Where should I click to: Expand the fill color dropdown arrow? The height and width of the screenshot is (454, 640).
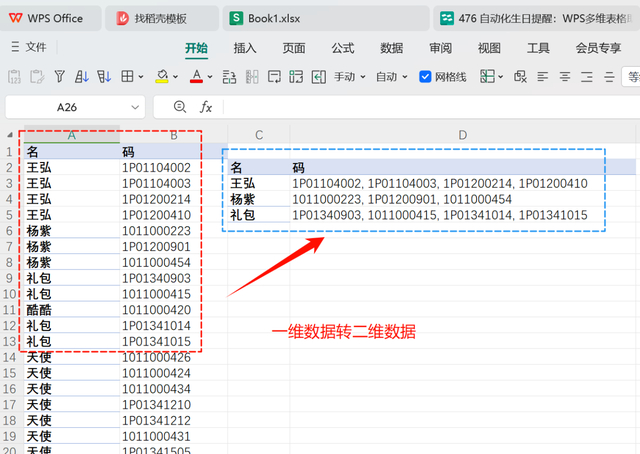tap(176, 77)
